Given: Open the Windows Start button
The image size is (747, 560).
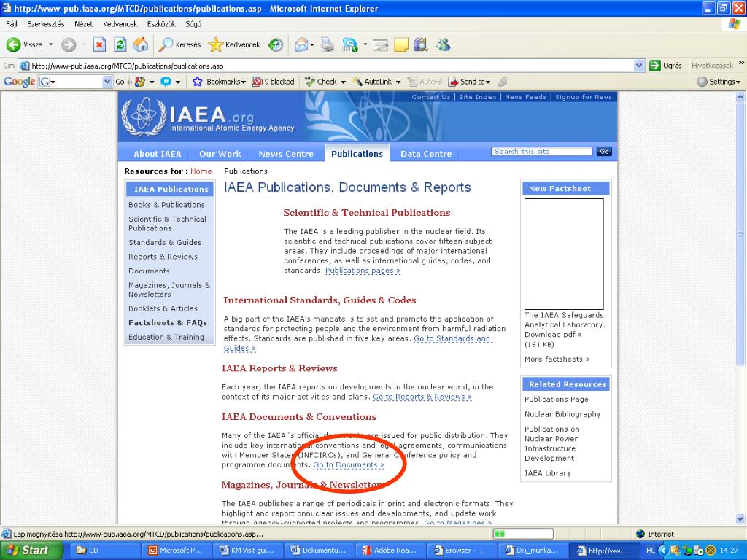Looking at the screenshot, I should click(31, 551).
